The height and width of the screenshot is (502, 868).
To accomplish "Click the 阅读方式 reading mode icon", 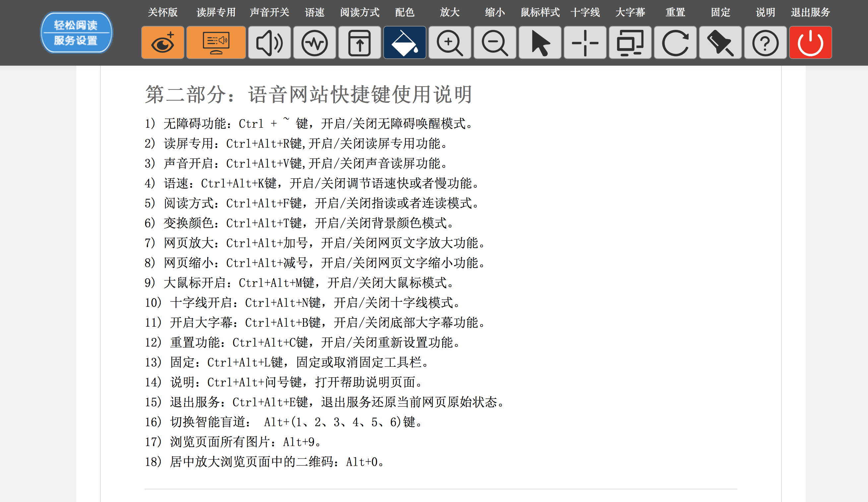I will click(360, 43).
